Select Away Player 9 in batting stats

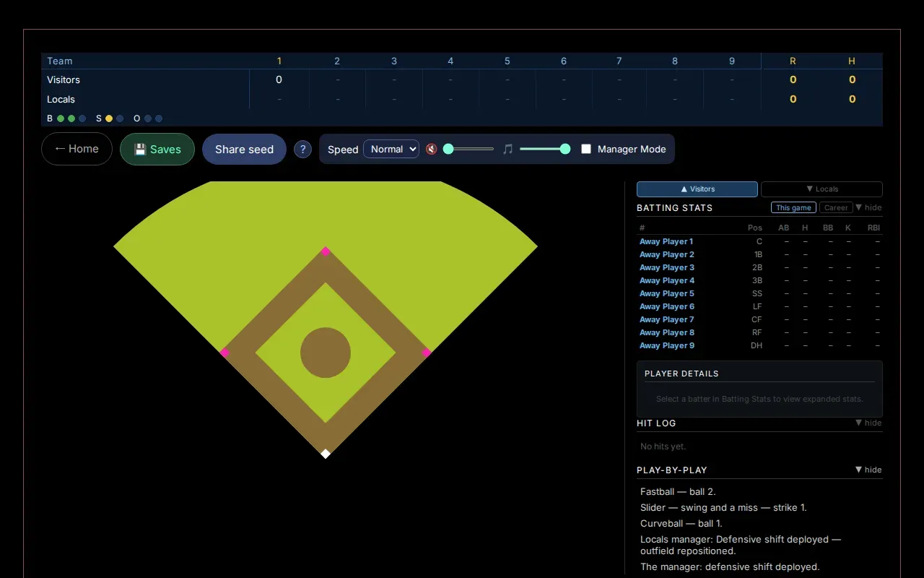tap(667, 345)
